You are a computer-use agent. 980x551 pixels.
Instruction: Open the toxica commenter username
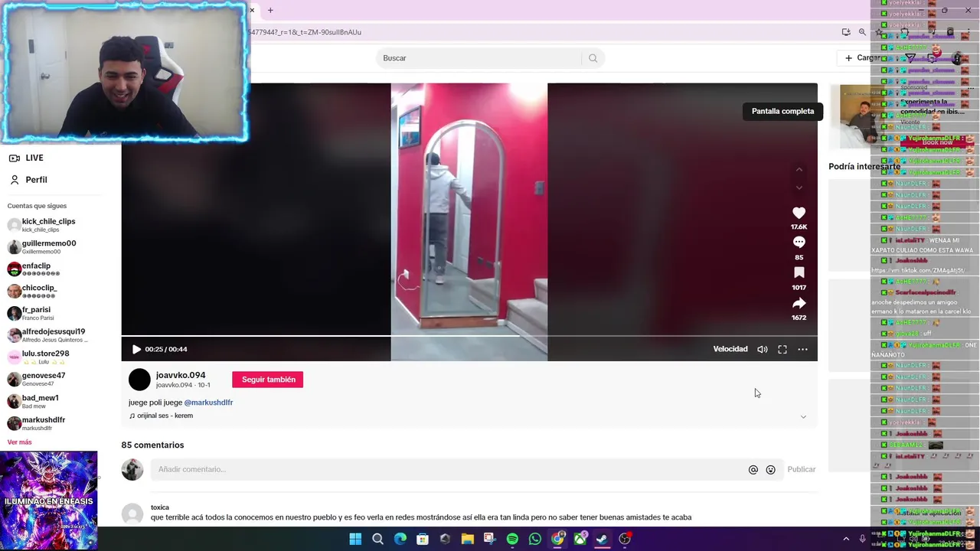point(160,507)
